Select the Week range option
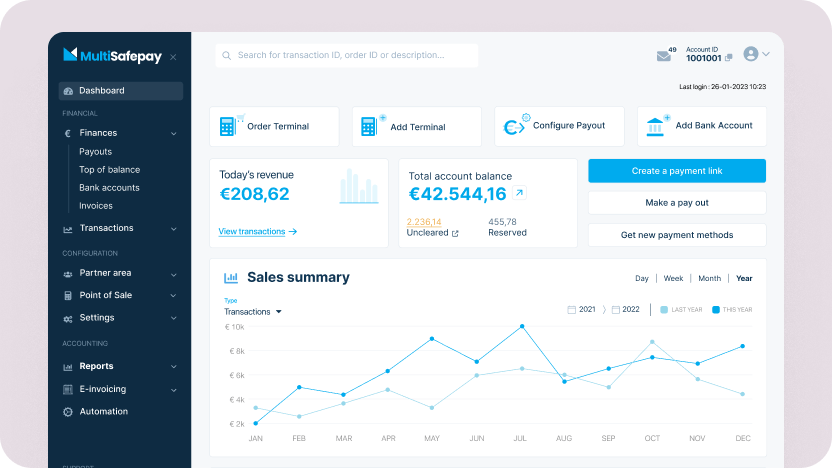832x468 pixels. (673, 278)
